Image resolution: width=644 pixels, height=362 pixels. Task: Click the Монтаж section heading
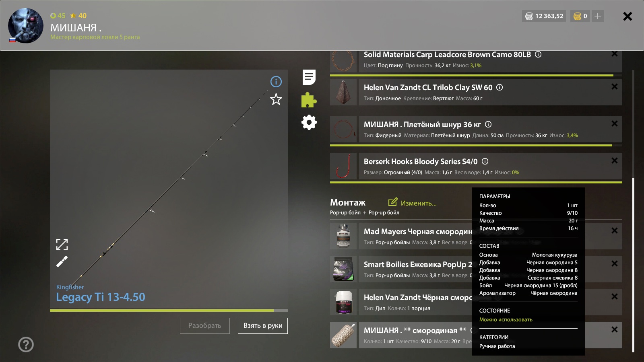click(348, 202)
